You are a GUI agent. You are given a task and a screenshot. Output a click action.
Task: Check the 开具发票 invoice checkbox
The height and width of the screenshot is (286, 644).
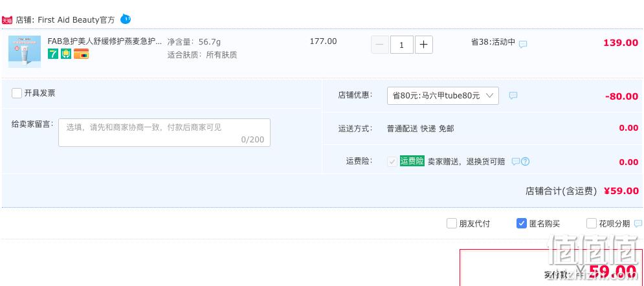(x=17, y=93)
